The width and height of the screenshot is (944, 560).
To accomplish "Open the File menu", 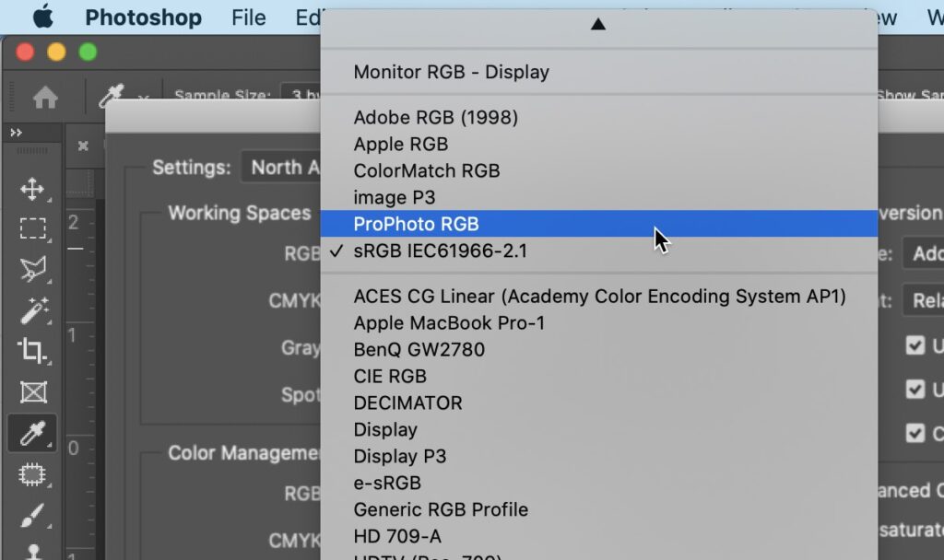I will (x=249, y=17).
